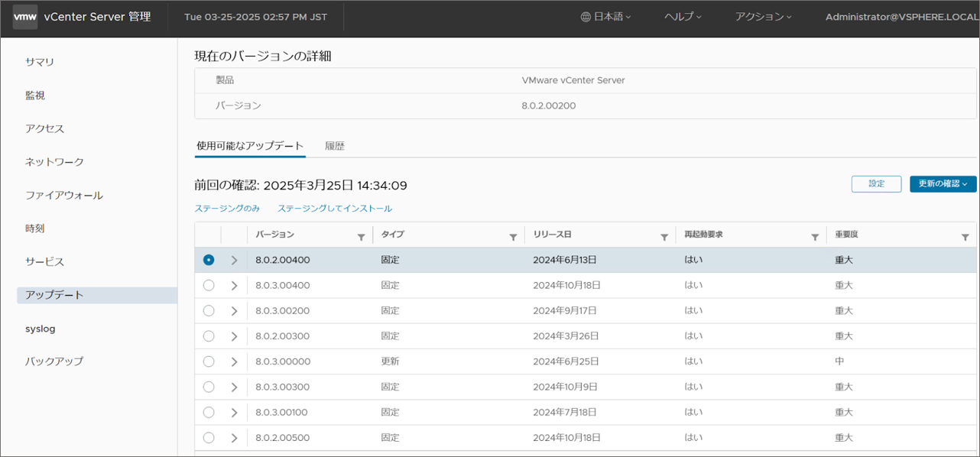Click severity 中 cell
Viewport: 980px width, 457px height.
pos(839,361)
